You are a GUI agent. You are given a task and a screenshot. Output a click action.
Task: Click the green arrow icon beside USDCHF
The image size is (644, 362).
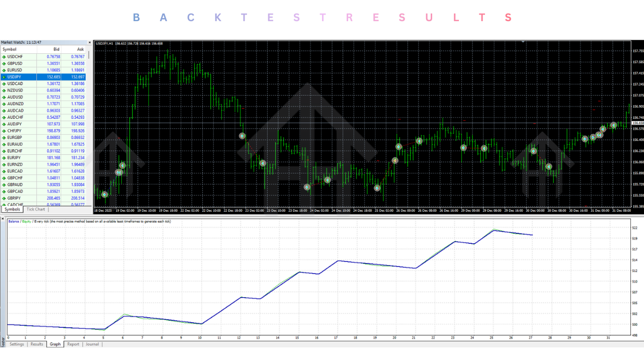pyautogui.click(x=4, y=56)
